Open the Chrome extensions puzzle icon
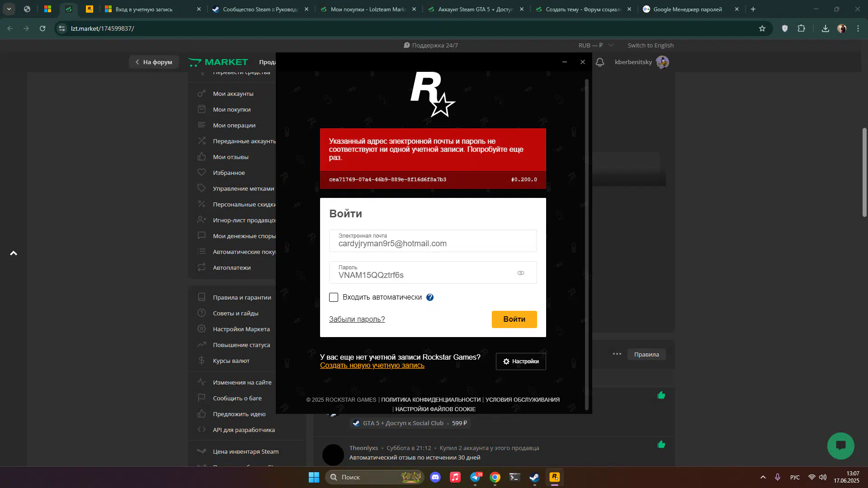The image size is (868, 488). tap(802, 28)
